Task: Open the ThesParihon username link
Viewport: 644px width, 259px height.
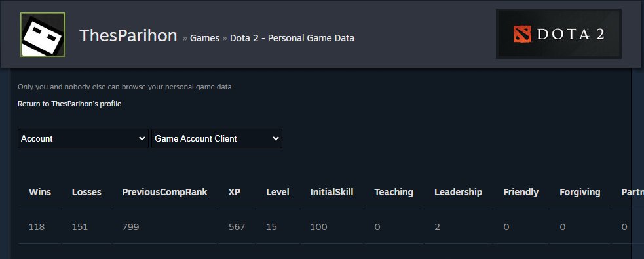Action: coord(128,36)
